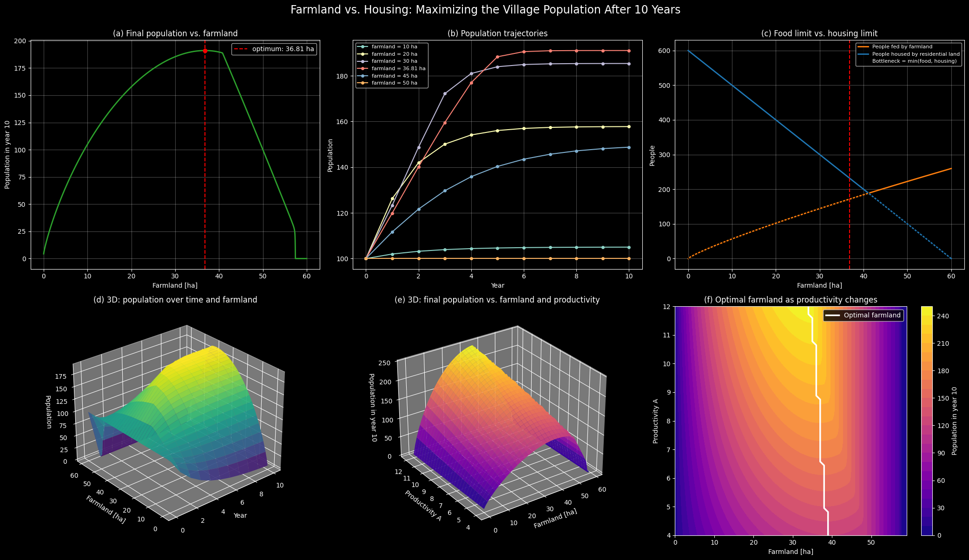This screenshot has width=969, height=560.
Task: Click the colorbar label 'Population in year 10'
Action: pyautogui.click(x=954, y=421)
